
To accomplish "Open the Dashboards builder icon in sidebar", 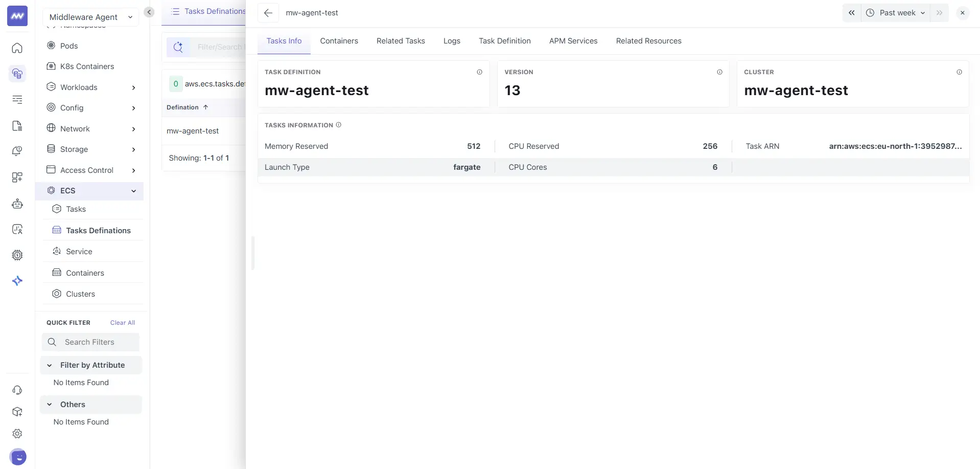I will click(x=17, y=177).
